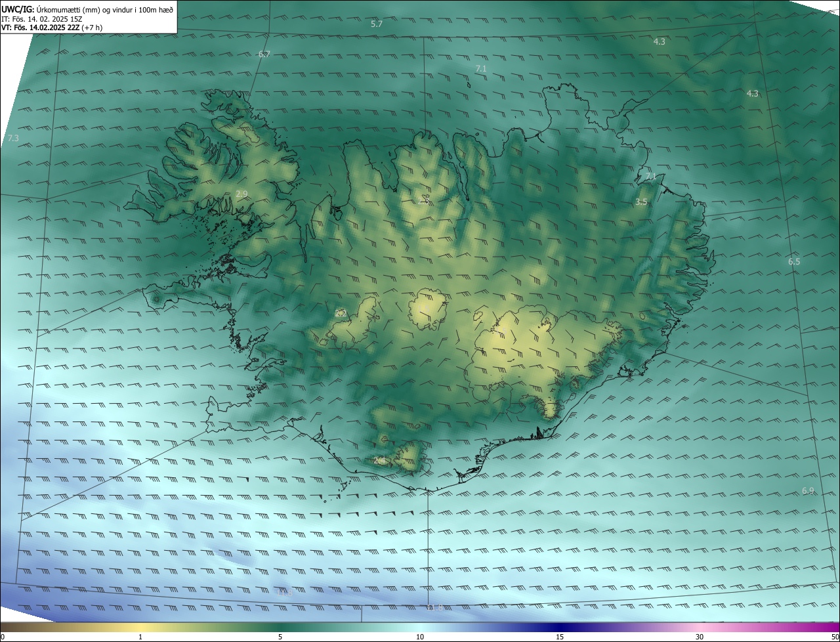Image resolution: width=840 pixels, height=642 pixels.
Task: Click the 7.3 value label on the map
Action: click(13, 138)
